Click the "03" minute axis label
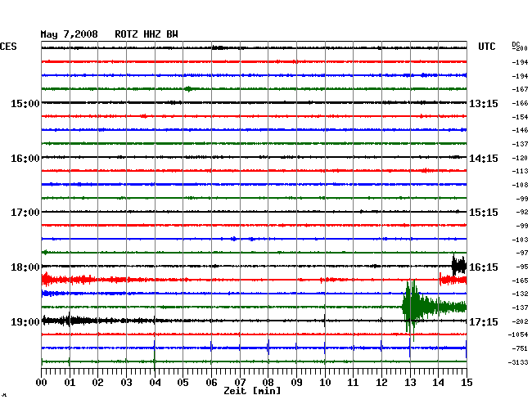The width and height of the screenshot is (532, 404). [x=126, y=383]
